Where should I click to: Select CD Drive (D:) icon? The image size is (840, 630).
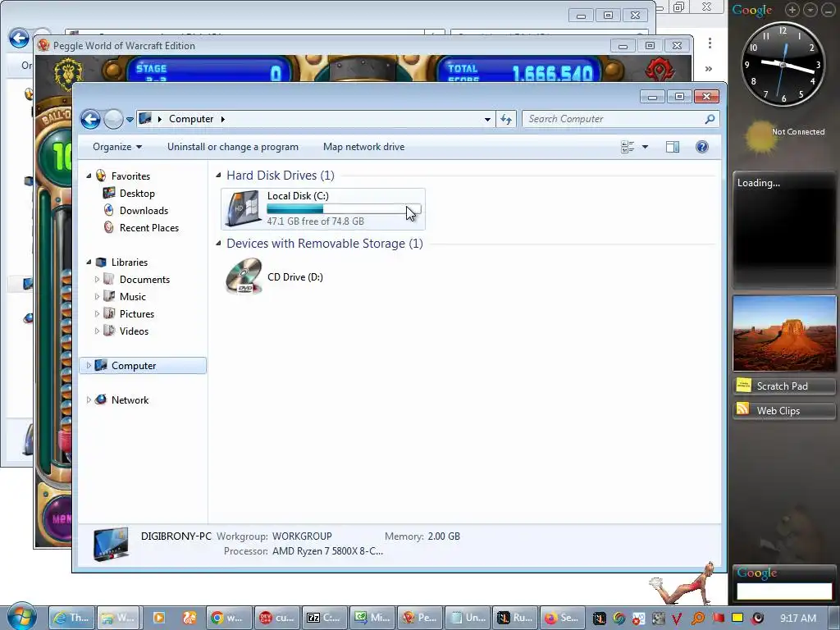click(x=244, y=276)
